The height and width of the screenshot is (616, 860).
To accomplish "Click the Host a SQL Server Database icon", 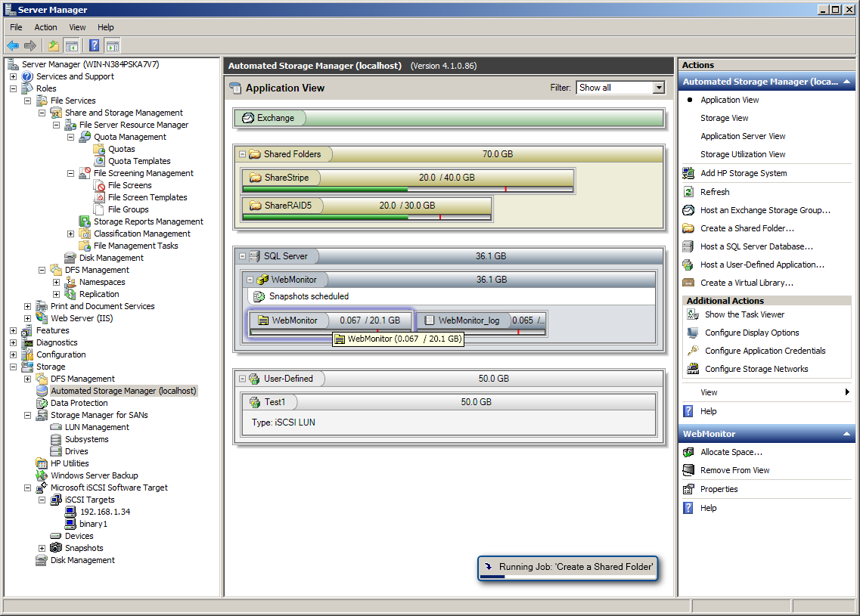I will [x=688, y=246].
